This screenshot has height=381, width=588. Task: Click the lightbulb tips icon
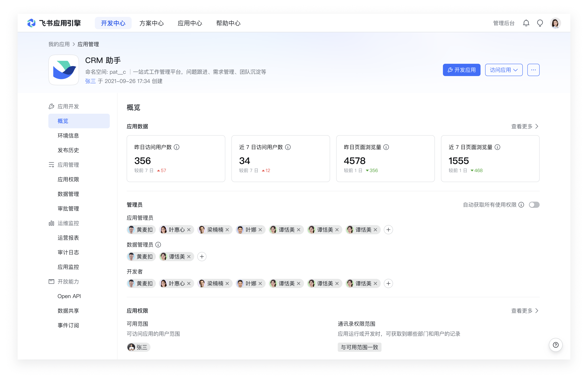[540, 23]
